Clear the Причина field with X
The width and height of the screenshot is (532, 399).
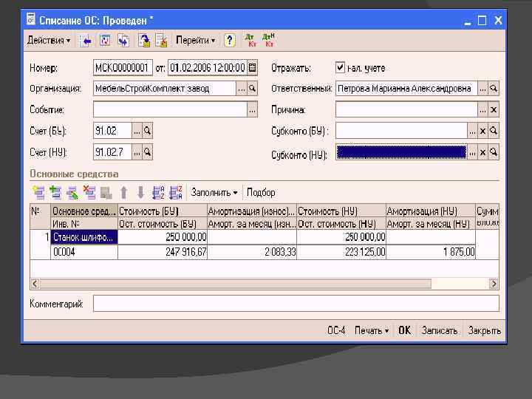(494, 110)
